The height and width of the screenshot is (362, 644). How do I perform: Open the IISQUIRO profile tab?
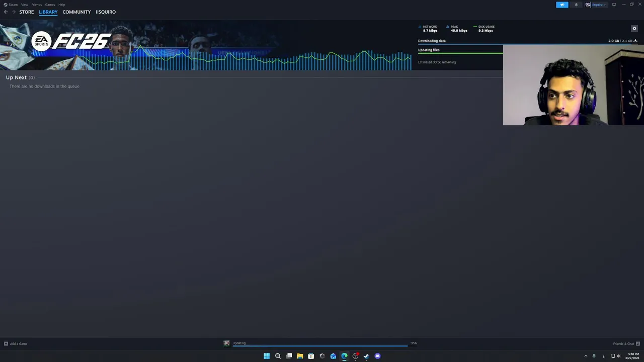(x=106, y=12)
